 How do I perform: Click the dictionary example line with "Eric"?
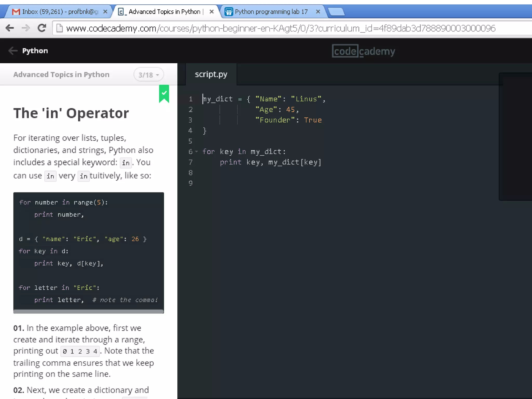click(x=83, y=239)
